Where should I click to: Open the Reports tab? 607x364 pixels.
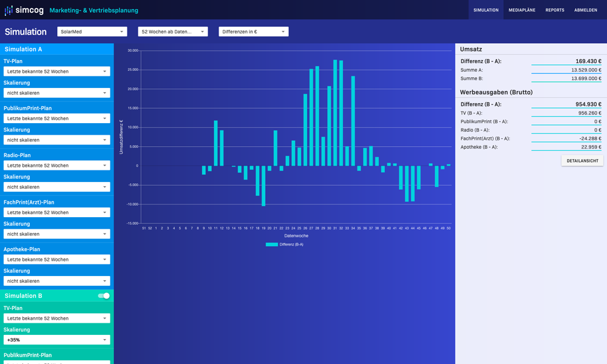coord(555,10)
